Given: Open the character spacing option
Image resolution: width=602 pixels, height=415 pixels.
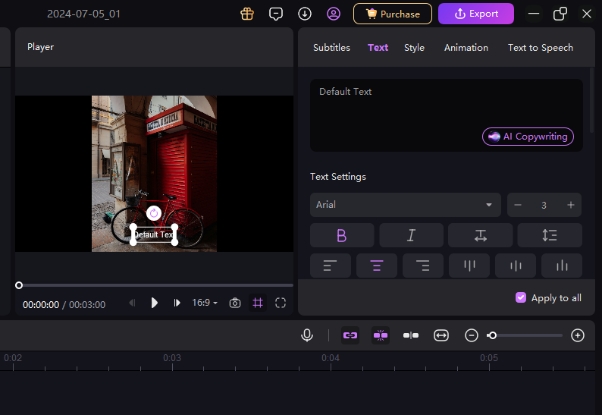Looking at the screenshot, I should (x=480, y=235).
